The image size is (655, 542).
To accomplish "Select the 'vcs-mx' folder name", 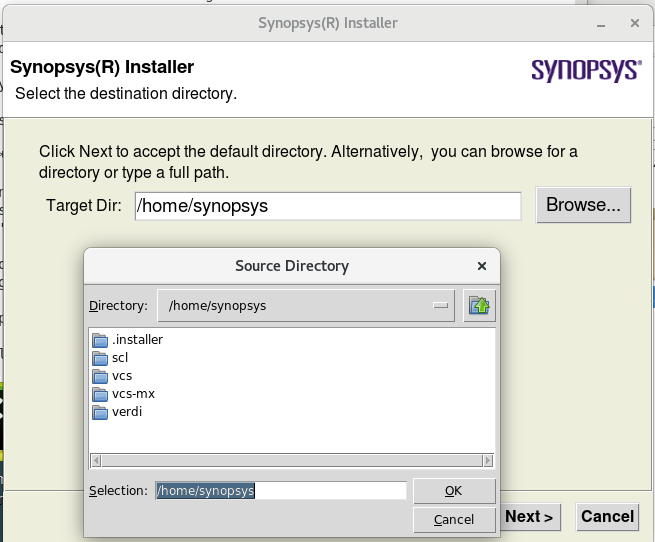I will coord(133,394).
